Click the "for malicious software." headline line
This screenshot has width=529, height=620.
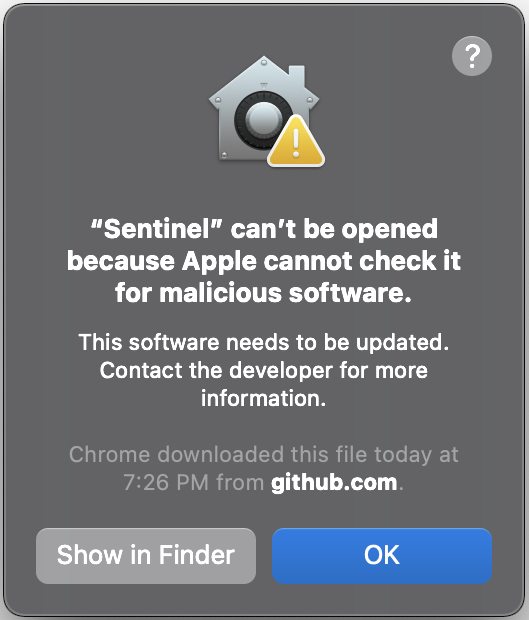[263, 293]
